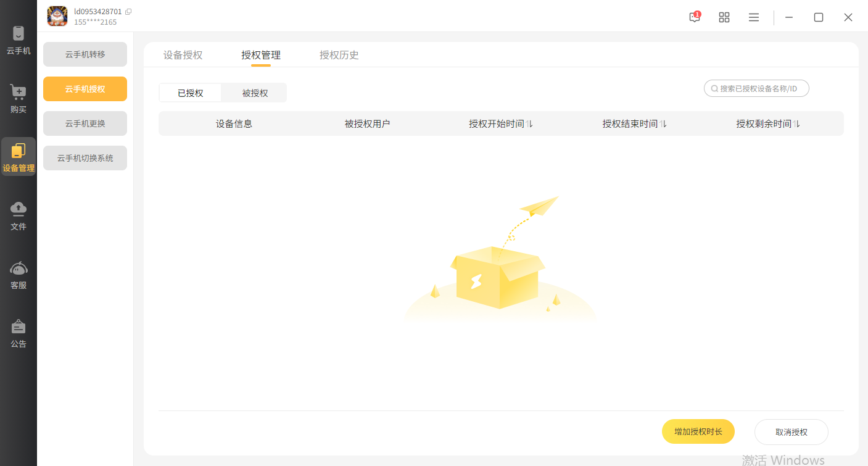868x466 pixels.
Task: Click the four-square grid view icon
Action: pos(724,17)
